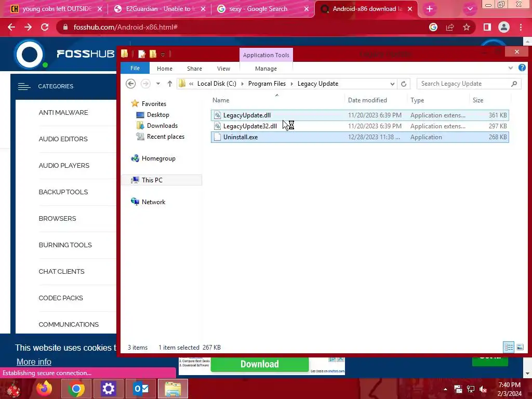Image resolution: width=532 pixels, height=399 pixels.
Task: Switch to large icons view layout
Action: click(520, 347)
